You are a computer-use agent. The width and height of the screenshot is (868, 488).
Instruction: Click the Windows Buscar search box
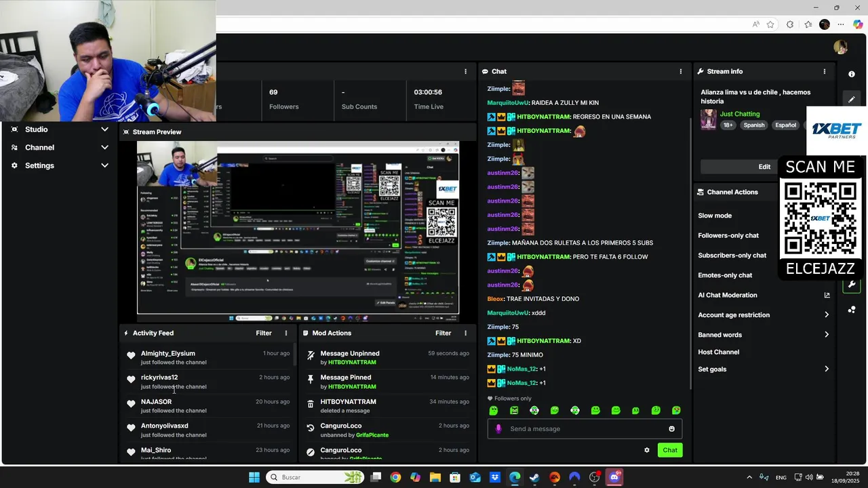(x=315, y=477)
